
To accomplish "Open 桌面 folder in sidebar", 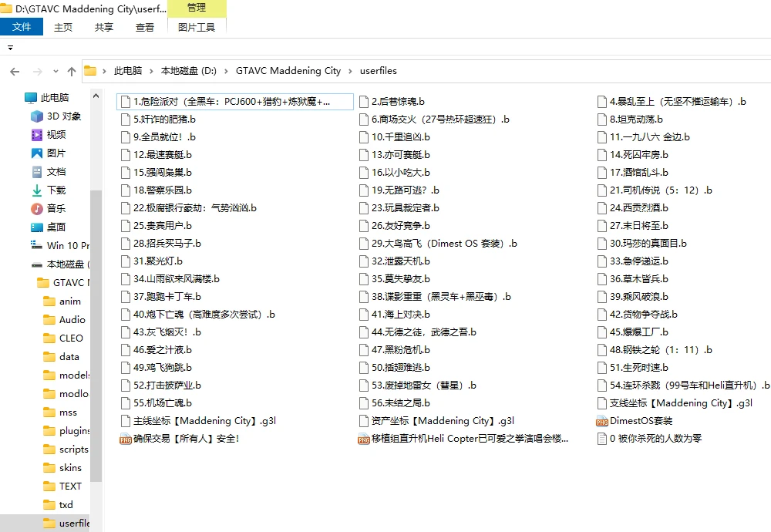I will pyautogui.click(x=48, y=227).
